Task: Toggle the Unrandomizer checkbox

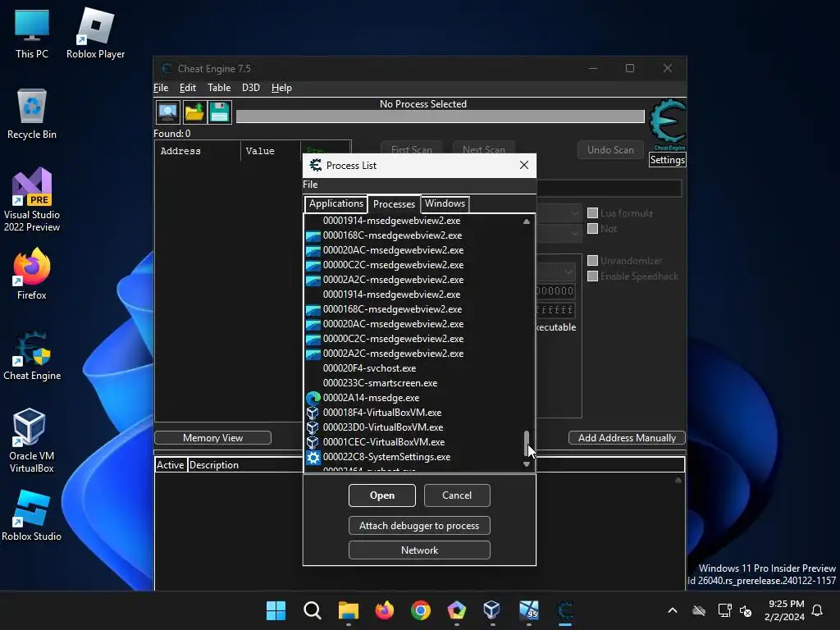Action: pyautogui.click(x=592, y=261)
